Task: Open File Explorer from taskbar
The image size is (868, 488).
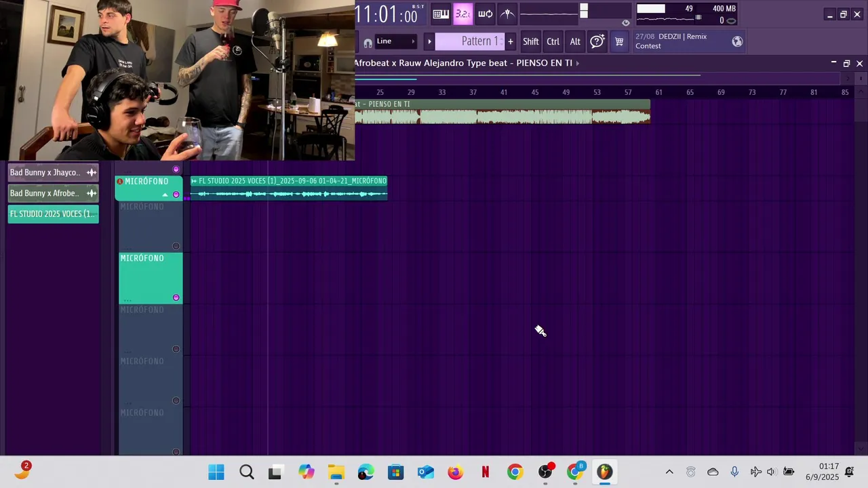Action: [x=336, y=472]
